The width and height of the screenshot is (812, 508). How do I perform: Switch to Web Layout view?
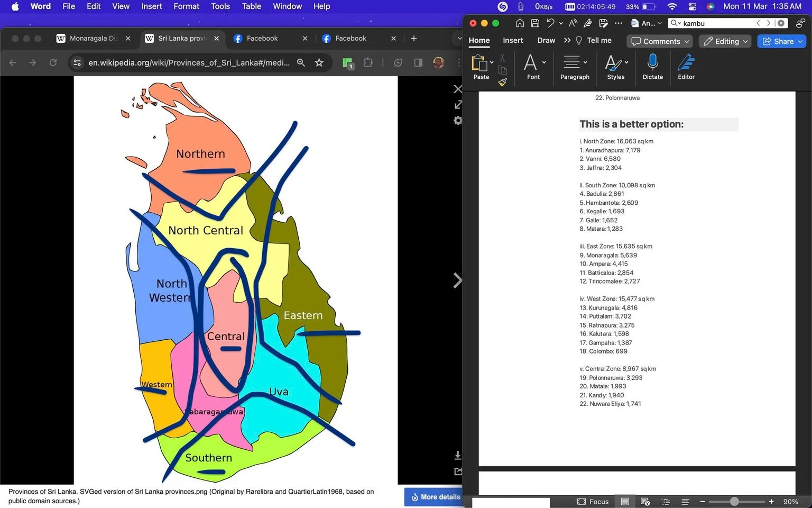pos(645,502)
